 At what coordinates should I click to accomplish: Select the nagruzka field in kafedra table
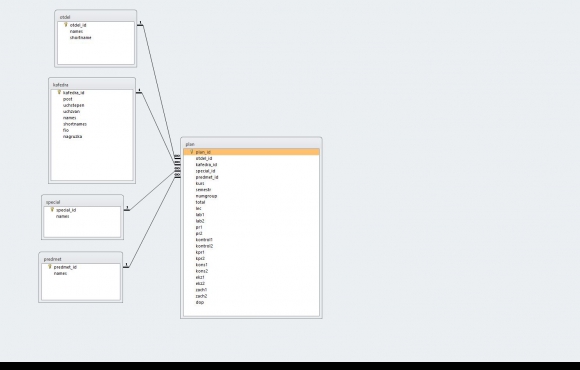click(72, 137)
